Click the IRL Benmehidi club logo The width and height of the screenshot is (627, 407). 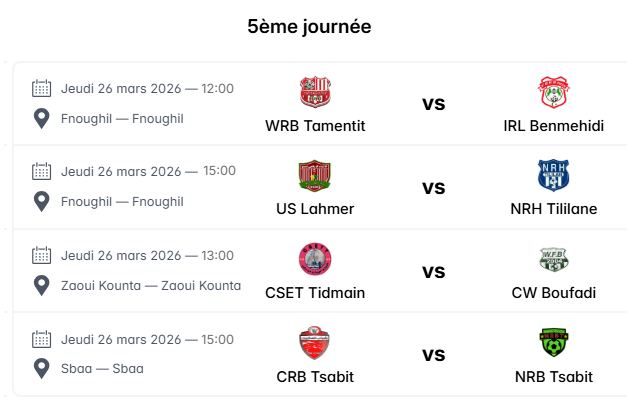(x=553, y=93)
